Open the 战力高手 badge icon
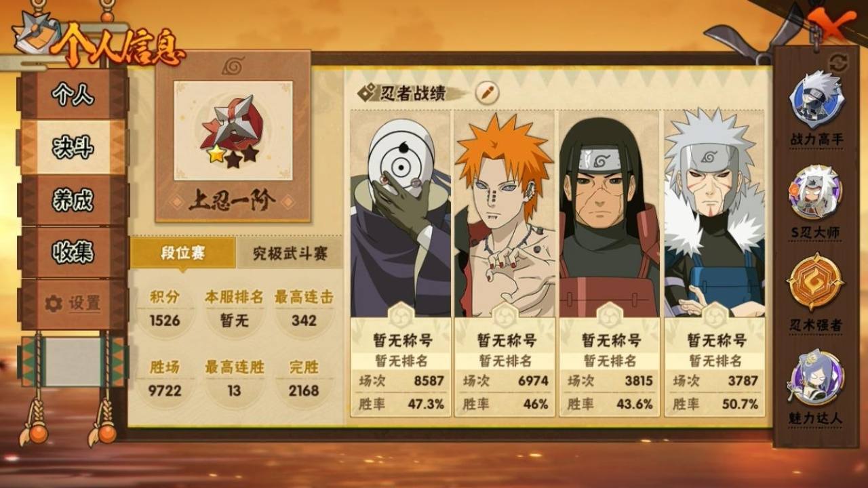The width and height of the screenshot is (868, 488). click(816, 99)
